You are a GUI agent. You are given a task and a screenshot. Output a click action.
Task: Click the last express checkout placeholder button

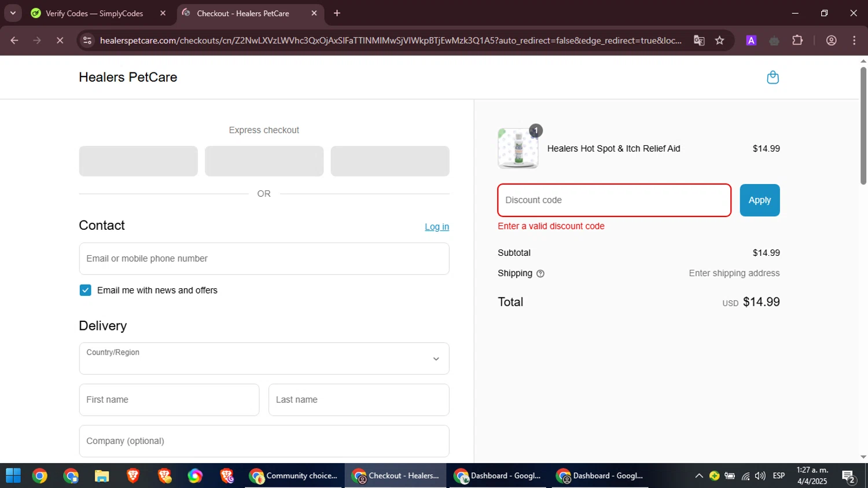point(390,161)
